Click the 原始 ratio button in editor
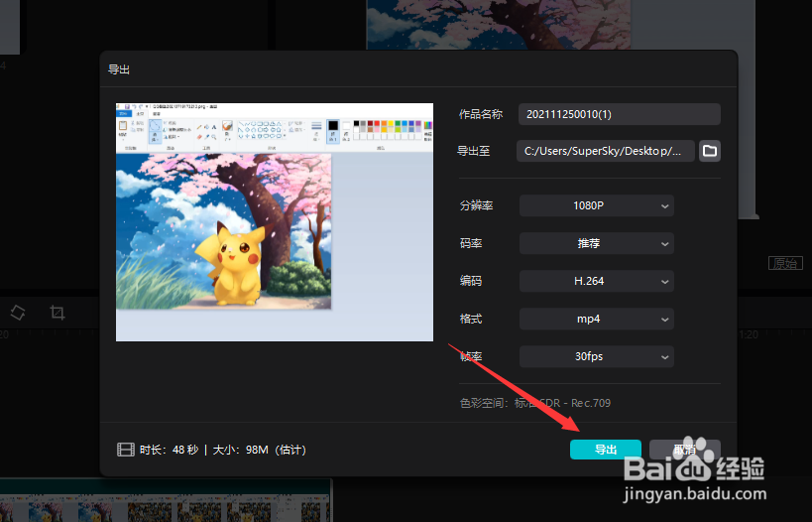Viewport: 812px width, 522px height. (785, 263)
